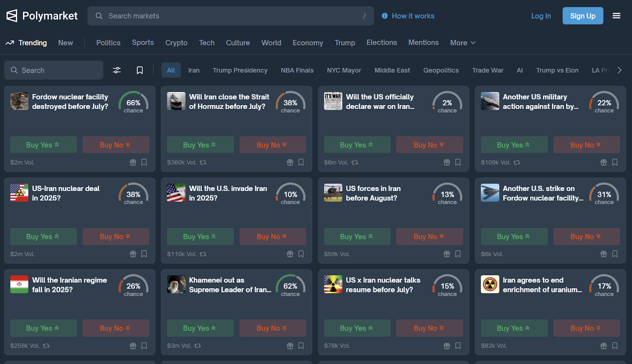Buy Yes on Fordow nuclear facility destroyed

[x=43, y=145]
